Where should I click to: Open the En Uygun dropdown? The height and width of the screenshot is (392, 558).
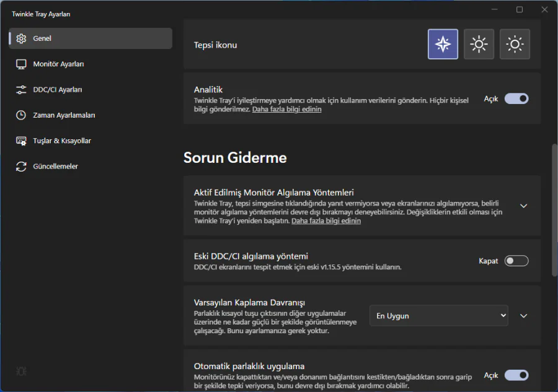(x=438, y=316)
